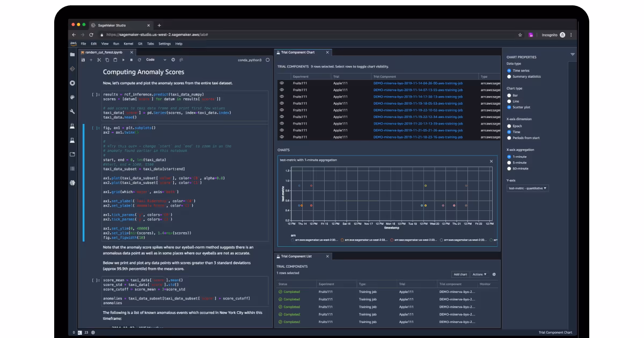
Task: Open DEMO-minerva-byo-2019-11-19-22-10-02 job link
Action: [418, 110]
